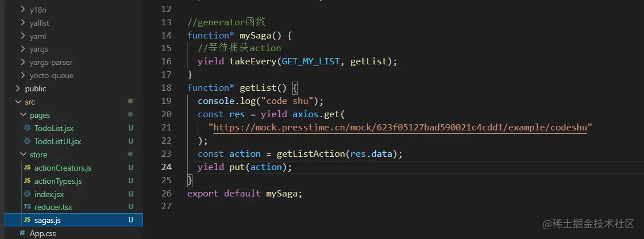Click the React icon beside index.jsx
Screen dimensions: 644x239
point(27,194)
